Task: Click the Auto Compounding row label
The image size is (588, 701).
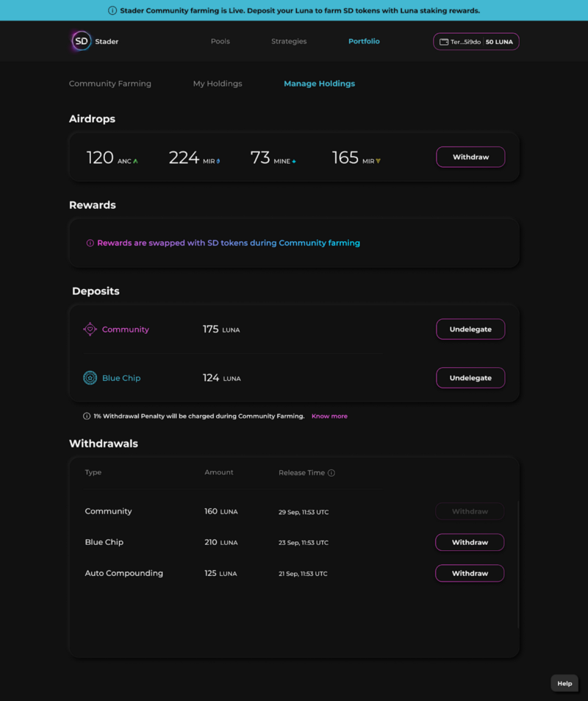Action: coord(123,573)
